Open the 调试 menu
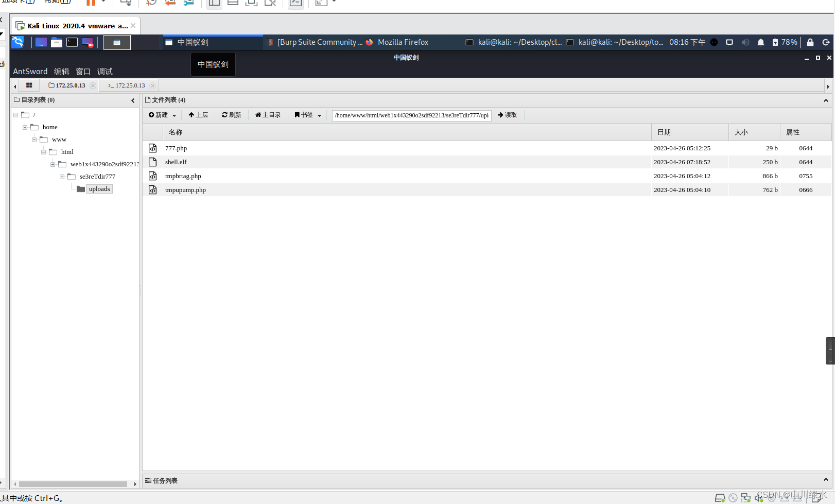835x504 pixels. coord(105,72)
